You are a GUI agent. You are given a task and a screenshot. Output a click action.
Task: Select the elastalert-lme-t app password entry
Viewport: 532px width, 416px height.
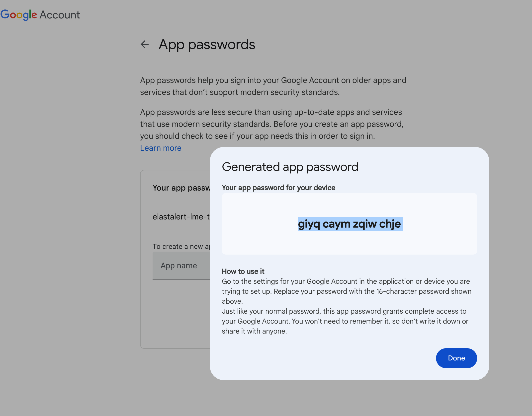pos(181,217)
